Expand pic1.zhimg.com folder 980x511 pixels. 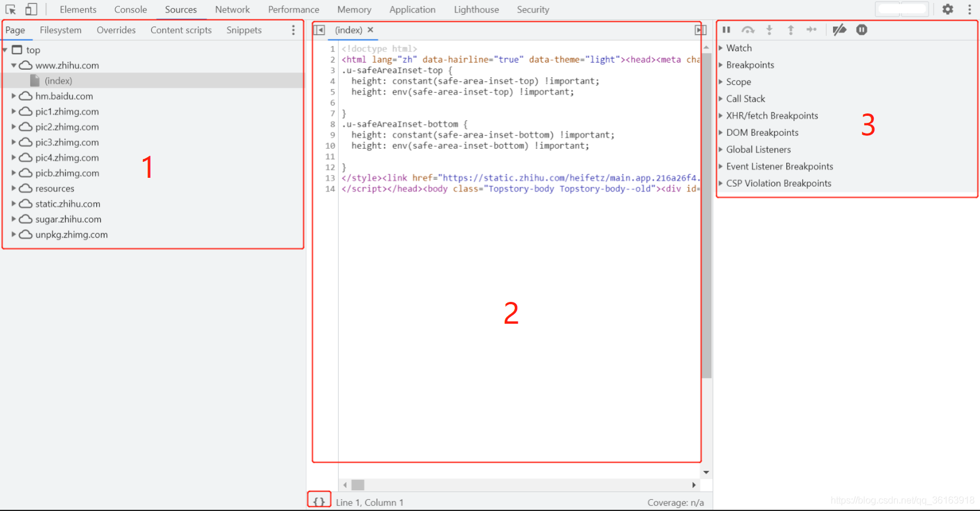pyautogui.click(x=14, y=112)
